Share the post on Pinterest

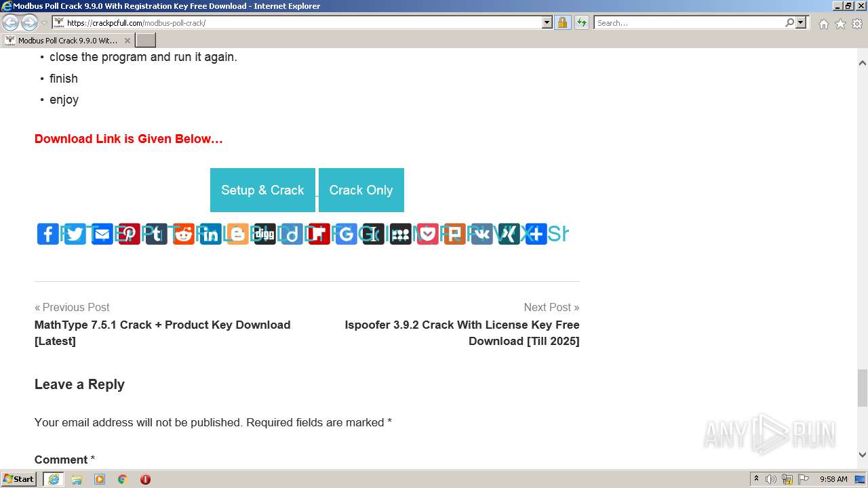(130, 234)
